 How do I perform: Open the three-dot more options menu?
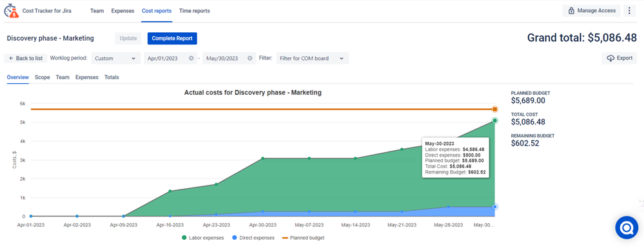[630, 11]
